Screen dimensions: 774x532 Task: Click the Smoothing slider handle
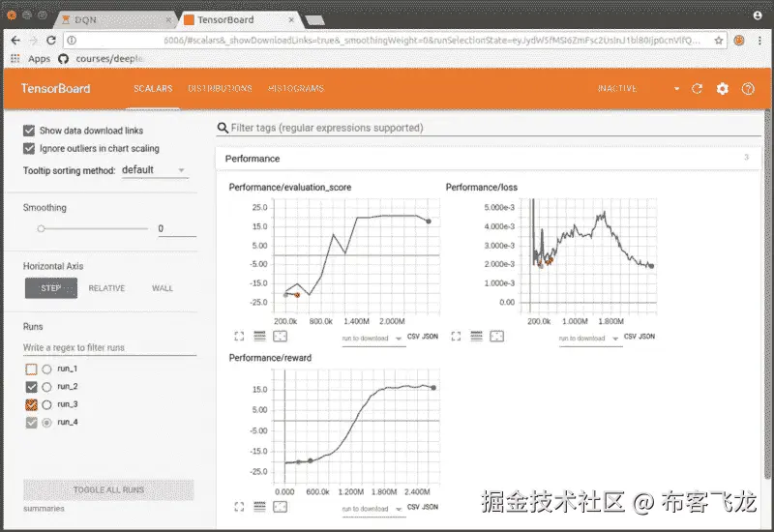(x=41, y=228)
